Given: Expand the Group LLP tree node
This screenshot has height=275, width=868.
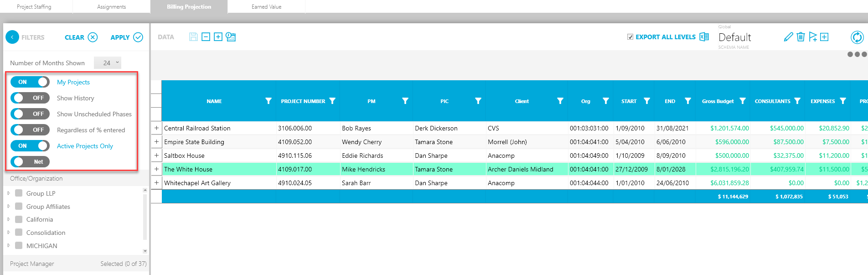Looking at the screenshot, I should point(9,193).
